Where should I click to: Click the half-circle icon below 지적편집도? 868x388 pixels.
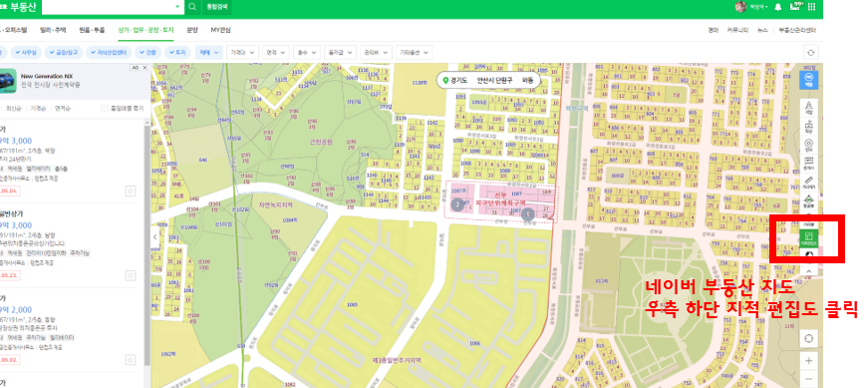pyautogui.click(x=809, y=255)
